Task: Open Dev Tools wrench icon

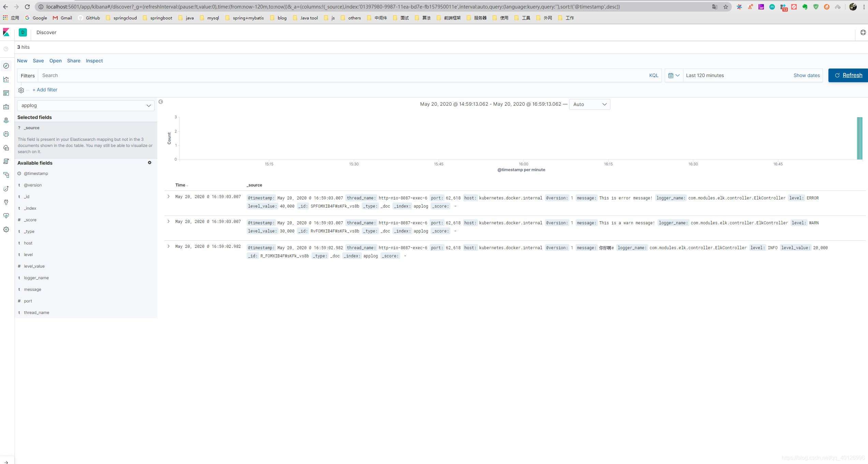Action: [x=6, y=202]
